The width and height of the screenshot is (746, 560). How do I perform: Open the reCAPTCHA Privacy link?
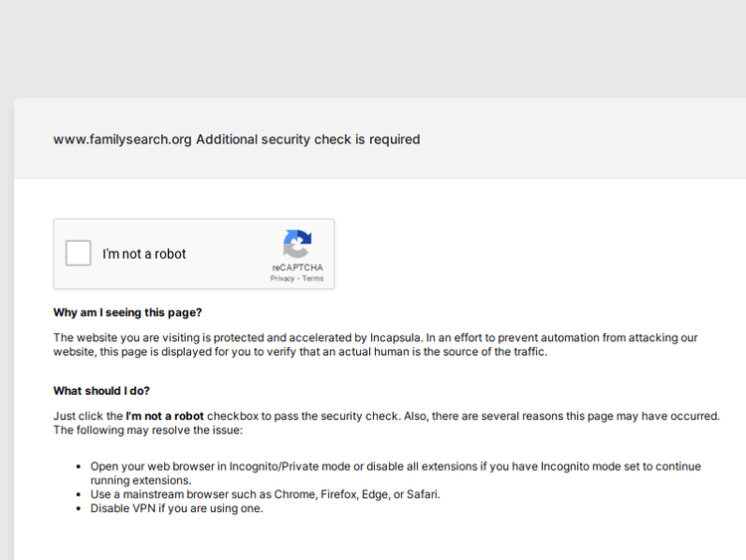pyautogui.click(x=282, y=279)
